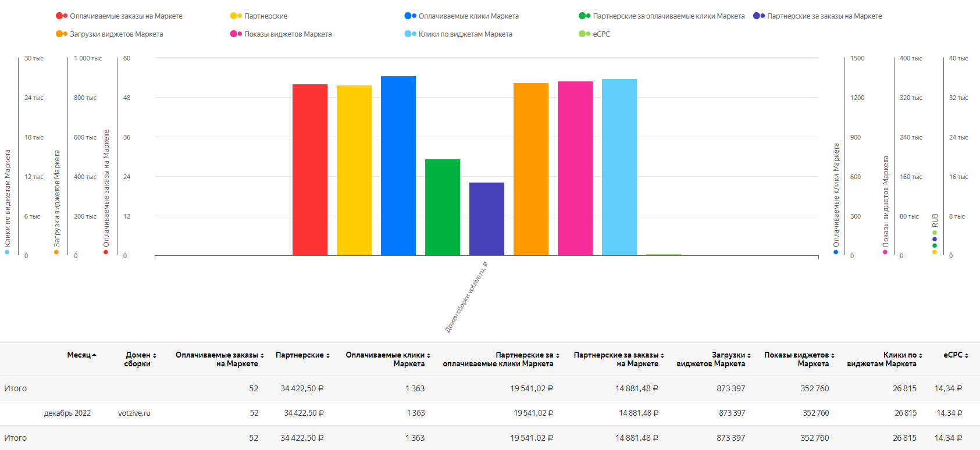This screenshot has height=450, width=980.
Task: Click the "Загрузки виджетов Маркета" column header
Action: coord(713,359)
